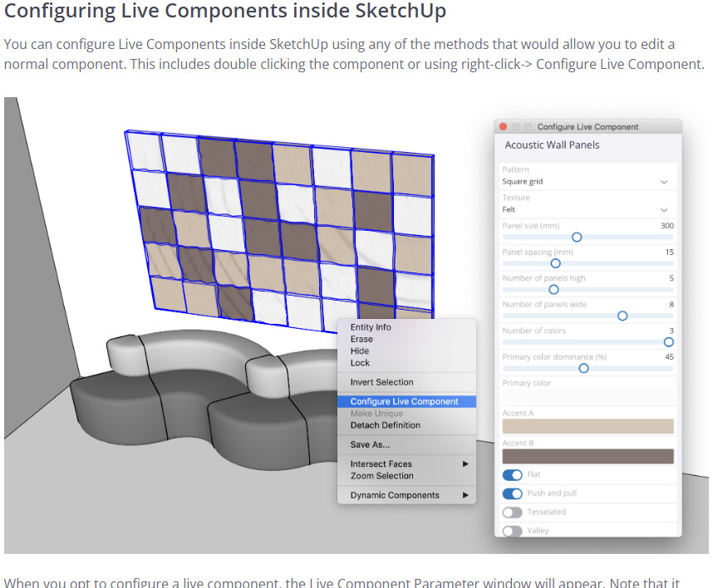Disable the Push and pull toggle
This screenshot has height=588, width=713.
point(513,493)
